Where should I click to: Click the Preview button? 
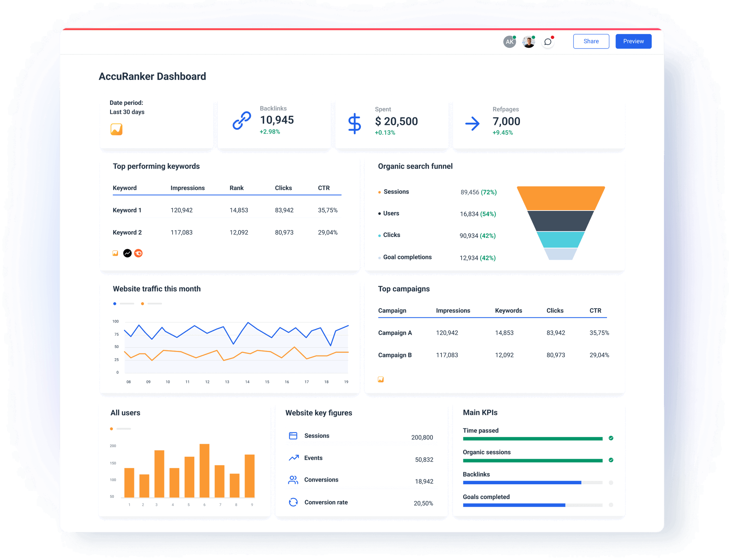(633, 41)
